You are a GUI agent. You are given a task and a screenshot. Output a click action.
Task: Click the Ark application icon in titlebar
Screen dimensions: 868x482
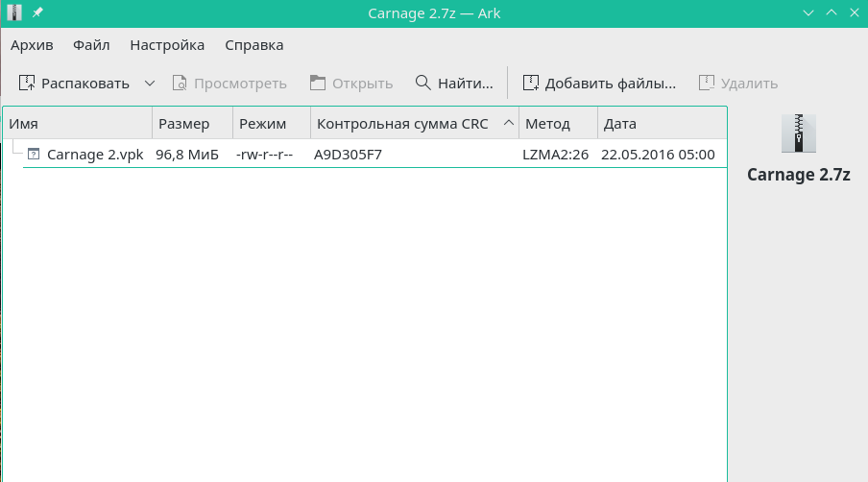[14, 12]
